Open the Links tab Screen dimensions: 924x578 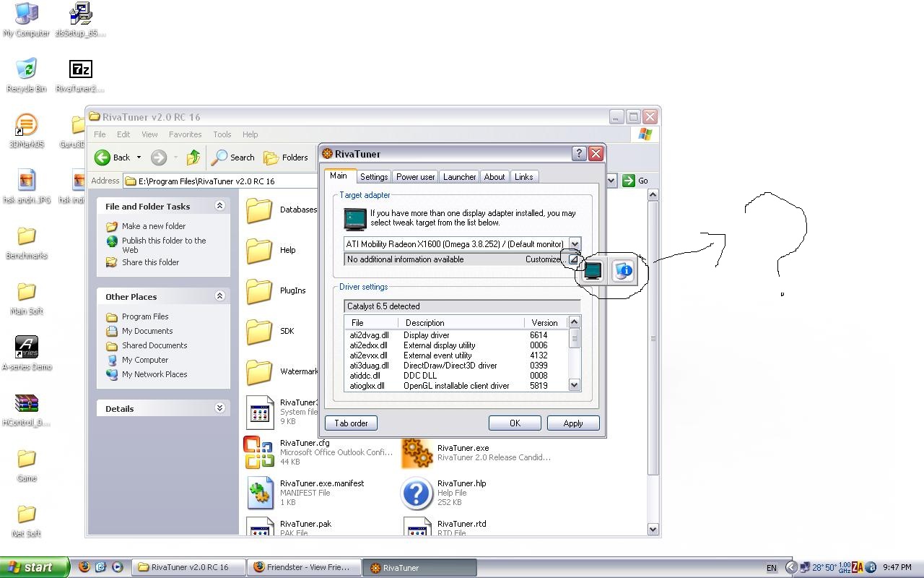(524, 177)
